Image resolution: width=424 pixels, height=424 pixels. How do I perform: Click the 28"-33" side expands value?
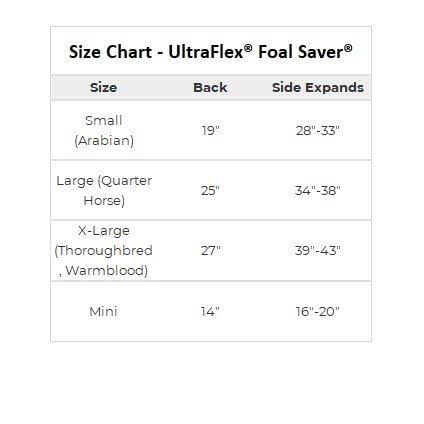pyautogui.click(x=317, y=130)
